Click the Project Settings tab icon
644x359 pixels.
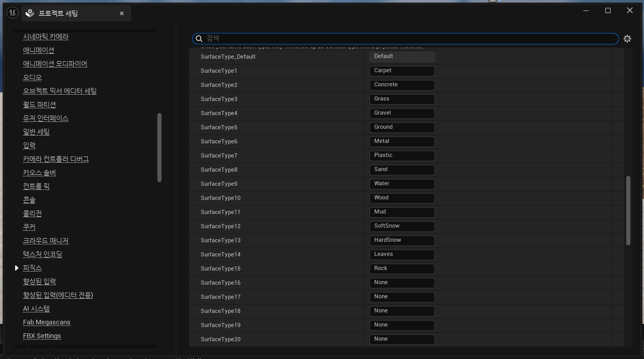pos(30,14)
